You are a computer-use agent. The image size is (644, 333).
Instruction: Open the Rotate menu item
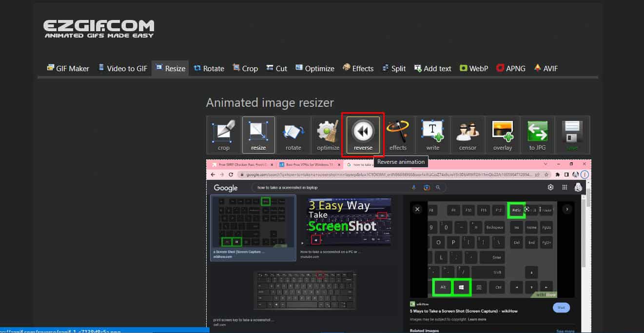(209, 68)
